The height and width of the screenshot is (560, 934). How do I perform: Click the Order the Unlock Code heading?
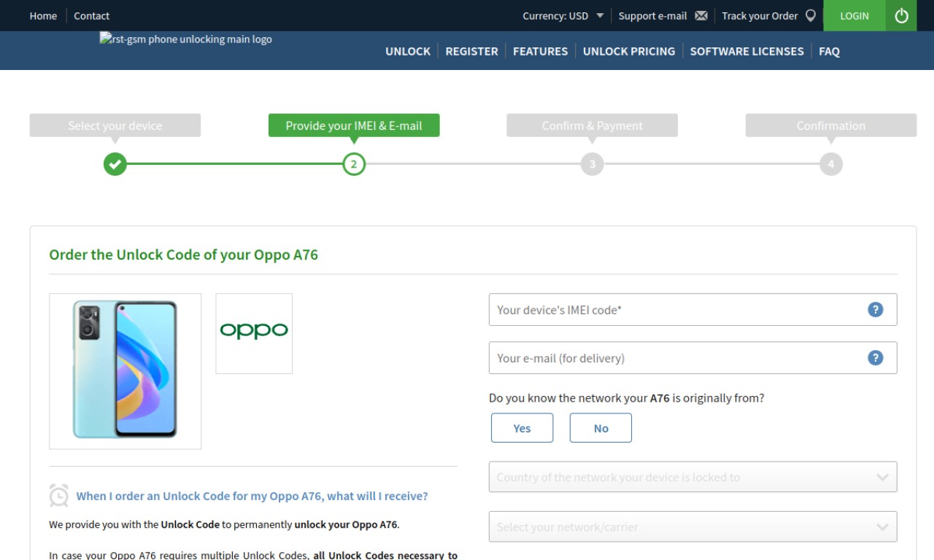184,254
